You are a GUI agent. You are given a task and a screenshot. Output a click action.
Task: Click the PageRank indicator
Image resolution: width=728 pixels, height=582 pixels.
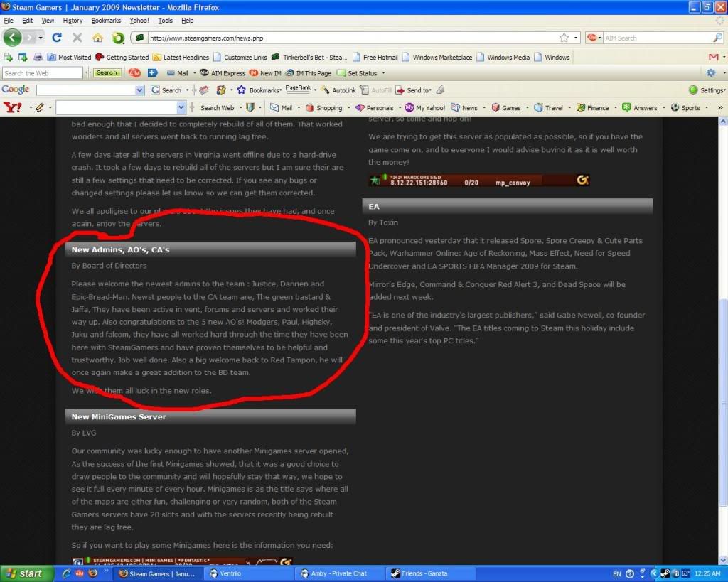pos(298,90)
